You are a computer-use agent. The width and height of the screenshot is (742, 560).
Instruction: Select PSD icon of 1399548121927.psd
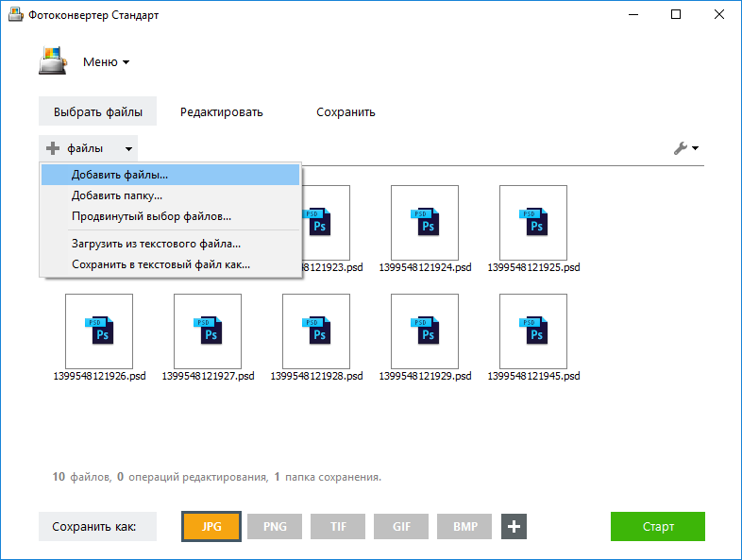[x=208, y=331]
